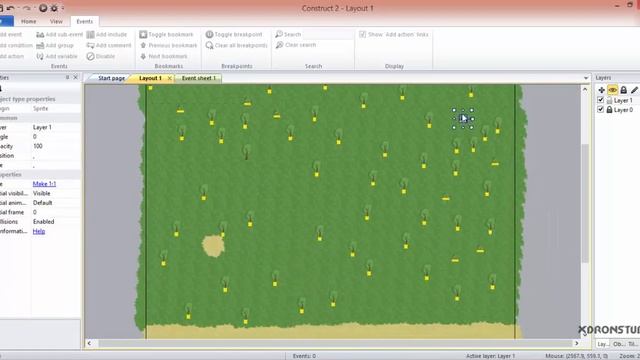The image size is (640, 360).
Task: Click Previous bookmark in the ribbon
Action: (169, 45)
